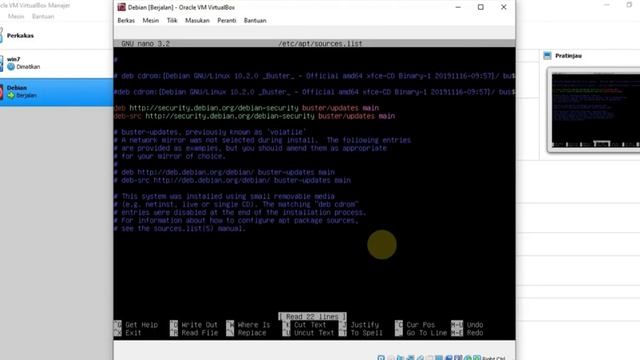Select the win7 virtual machine entry

56,63
